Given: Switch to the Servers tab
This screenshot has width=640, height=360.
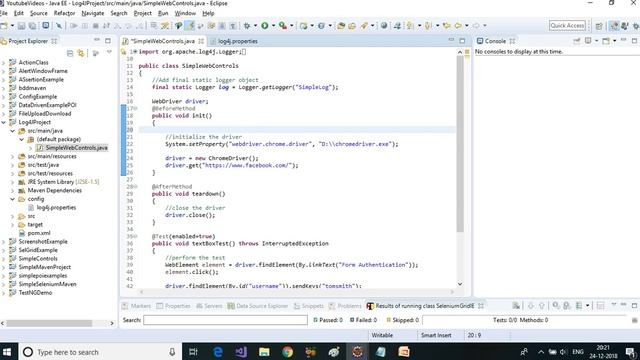Looking at the screenshot, I should [209, 306].
